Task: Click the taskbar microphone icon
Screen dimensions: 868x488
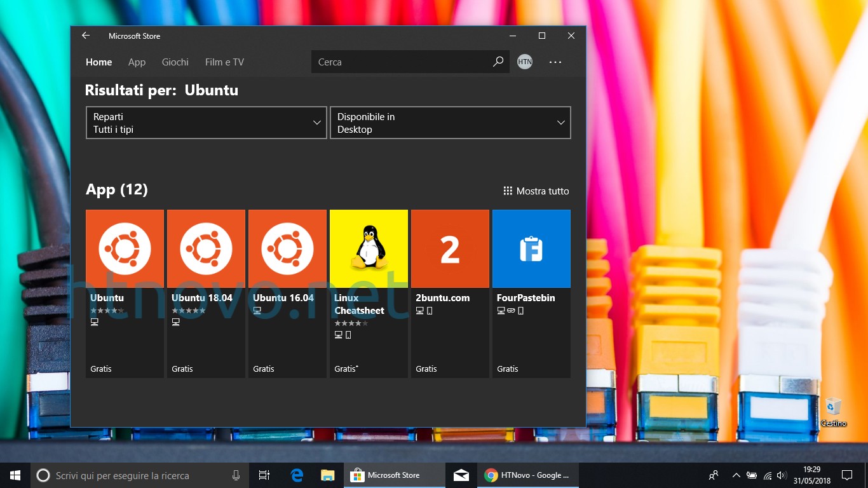Action: tap(236, 475)
